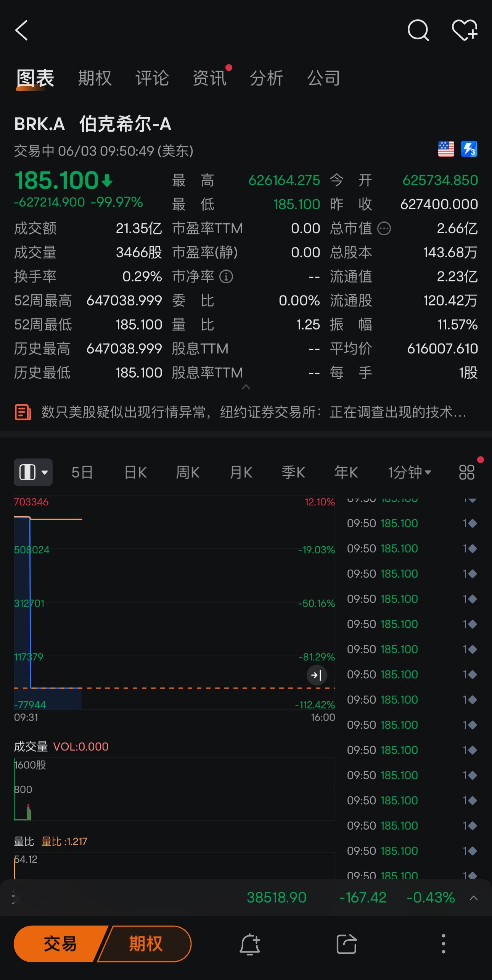The image size is (492, 980).
Task: Jump to latest with chart arrow icon
Action: [317, 675]
